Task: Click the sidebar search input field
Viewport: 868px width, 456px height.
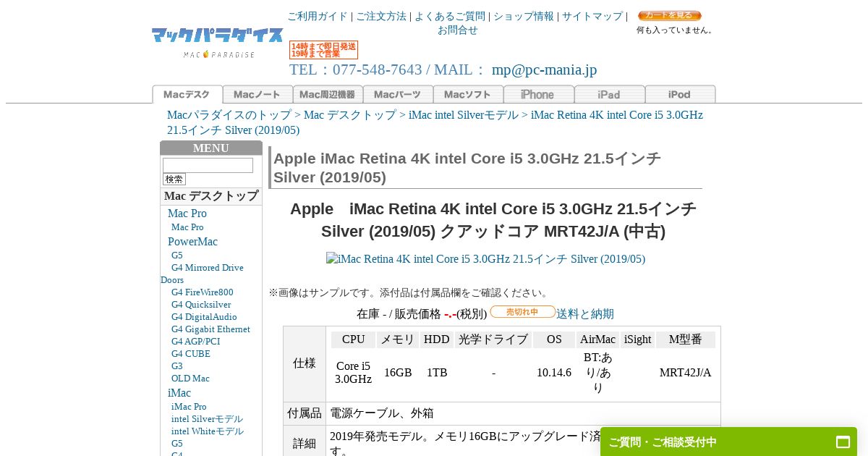Action: point(208,165)
